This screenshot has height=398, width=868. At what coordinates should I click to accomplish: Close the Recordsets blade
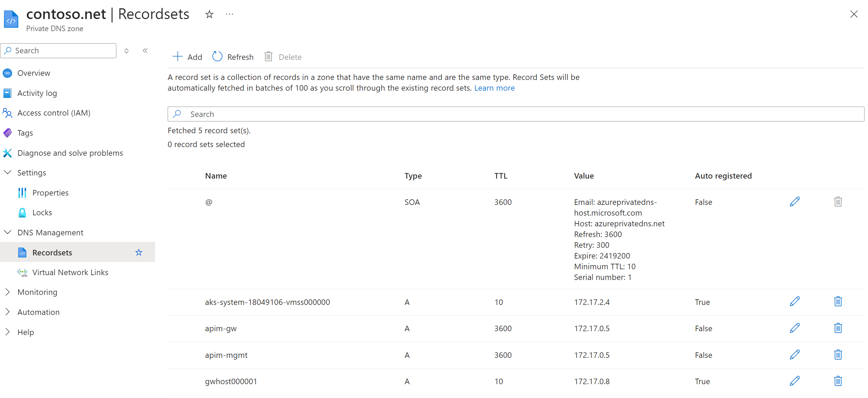point(854,14)
